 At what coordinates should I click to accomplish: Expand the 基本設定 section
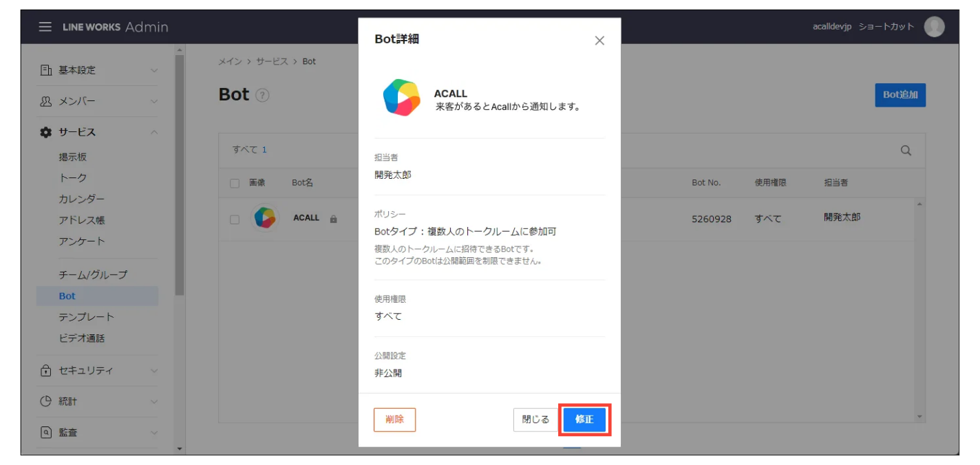pyautogui.click(x=154, y=70)
